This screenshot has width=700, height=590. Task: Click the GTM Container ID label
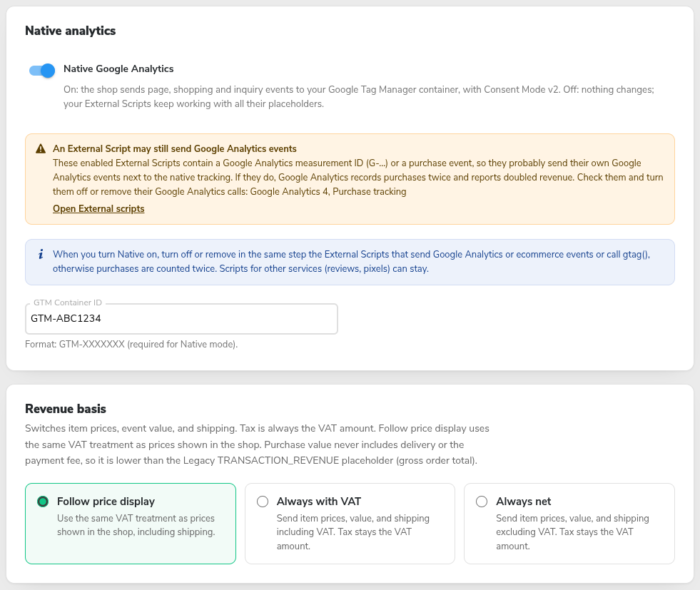click(68, 302)
